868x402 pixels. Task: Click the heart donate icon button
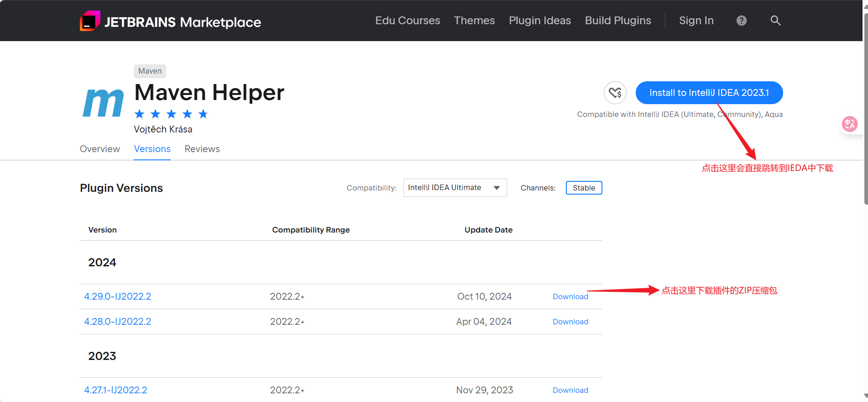[615, 93]
